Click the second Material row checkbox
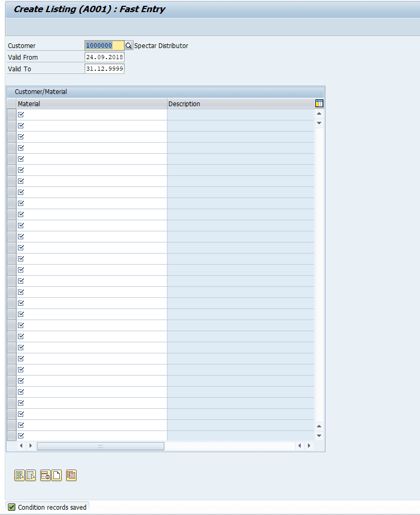 coord(21,126)
